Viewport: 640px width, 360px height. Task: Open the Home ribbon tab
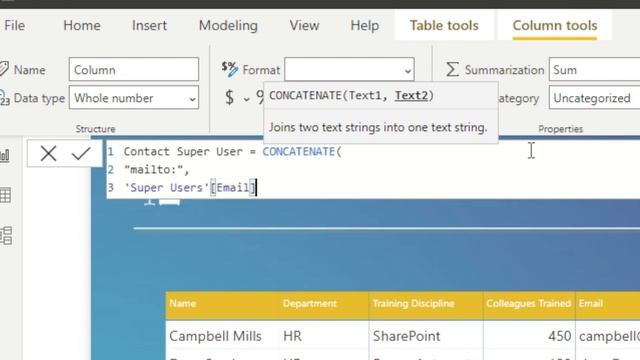tap(82, 25)
